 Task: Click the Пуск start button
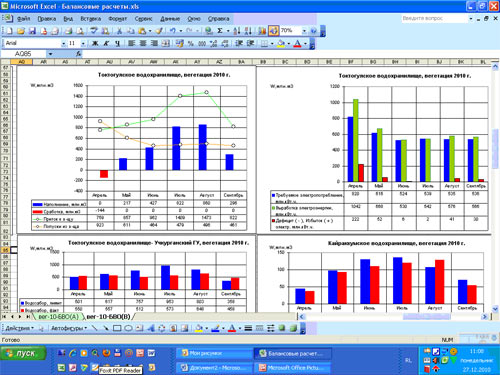tap(23, 353)
